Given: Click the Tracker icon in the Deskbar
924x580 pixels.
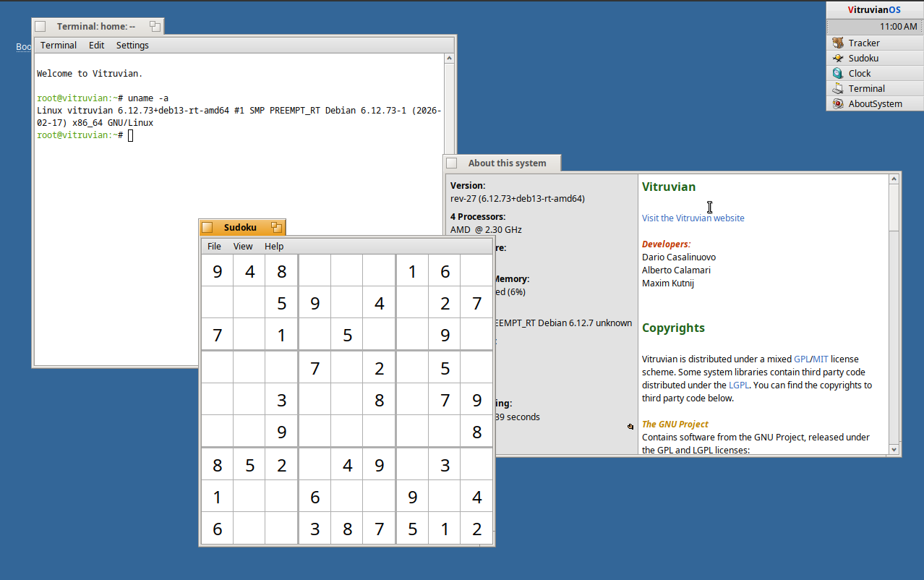Looking at the screenshot, I should pos(838,43).
